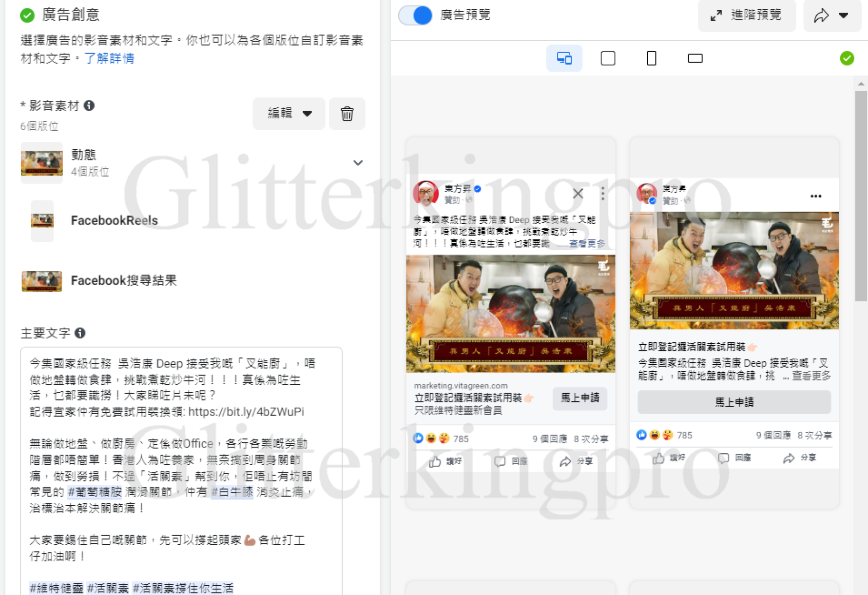This screenshot has height=595, width=868.
Task: Open 進階預覽 expanded preview
Action: click(747, 16)
